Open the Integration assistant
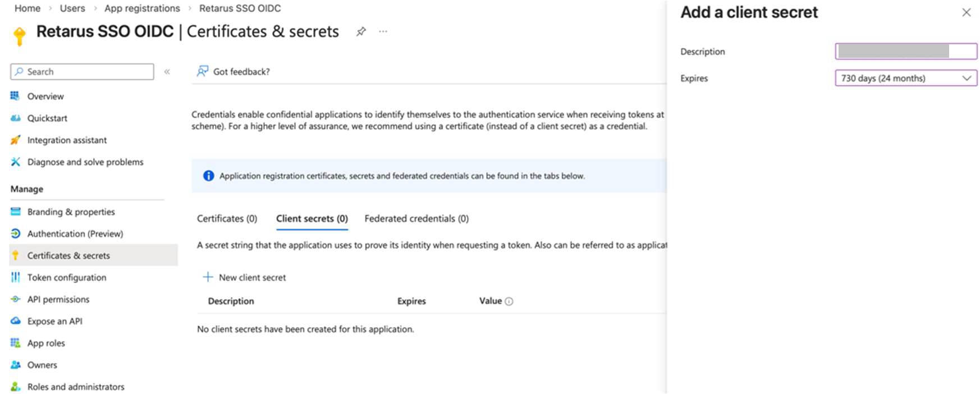This screenshot has height=394, width=980. coord(67,140)
